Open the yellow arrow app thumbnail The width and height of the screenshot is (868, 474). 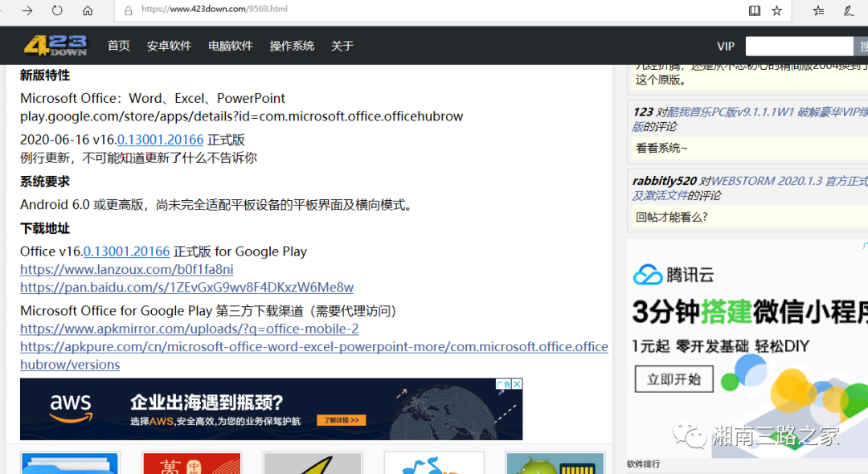tap(313, 464)
